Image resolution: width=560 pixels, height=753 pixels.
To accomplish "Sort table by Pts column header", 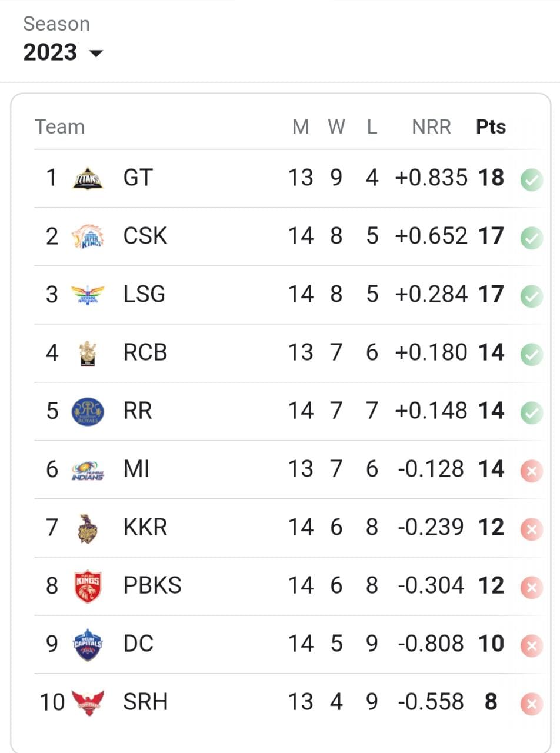I will tap(491, 127).
